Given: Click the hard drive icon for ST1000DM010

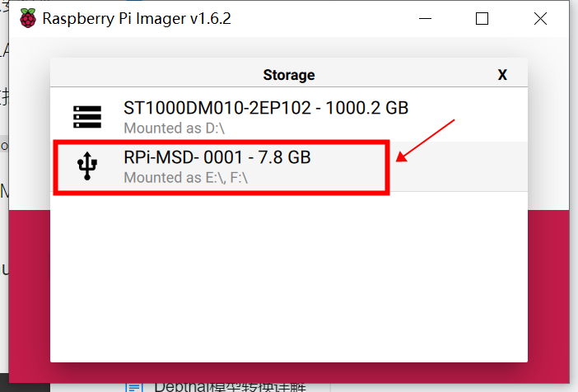Looking at the screenshot, I should coord(86,117).
